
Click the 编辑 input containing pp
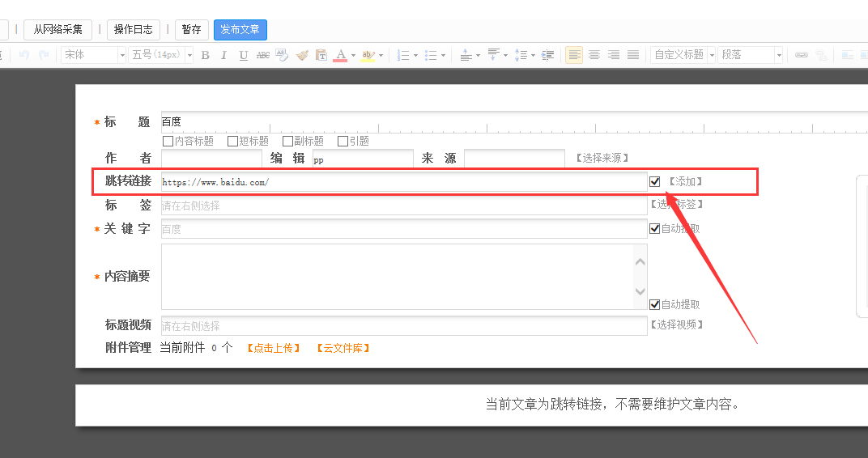pyautogui.click(x=363, y=159)
